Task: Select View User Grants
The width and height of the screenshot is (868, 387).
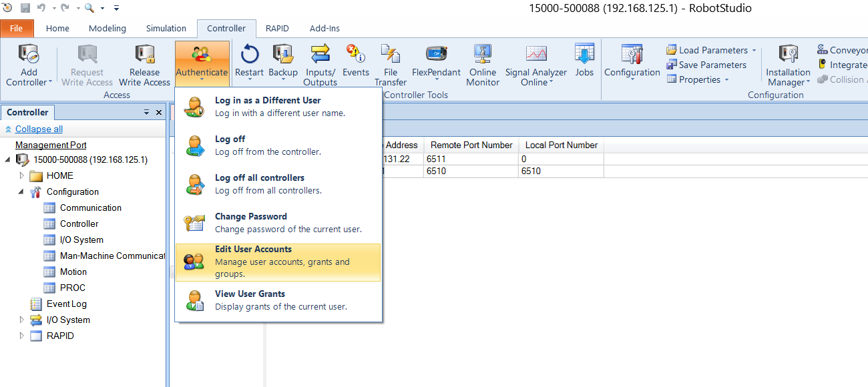Action: tap(278, 300)
